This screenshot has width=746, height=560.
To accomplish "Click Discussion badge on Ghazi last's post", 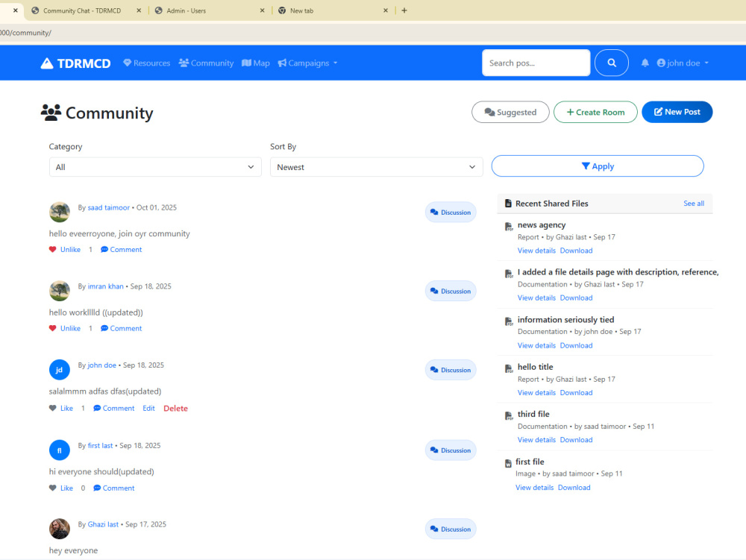I will [451, 529].
